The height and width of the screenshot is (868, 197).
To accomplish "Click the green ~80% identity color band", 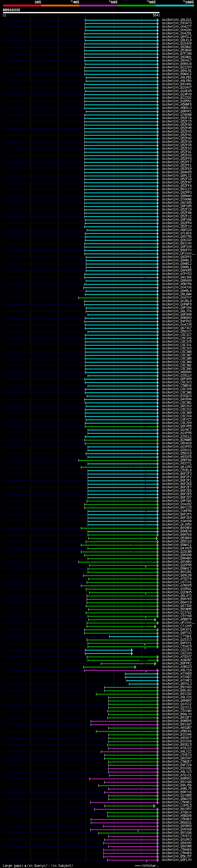I will coord(137,6).
